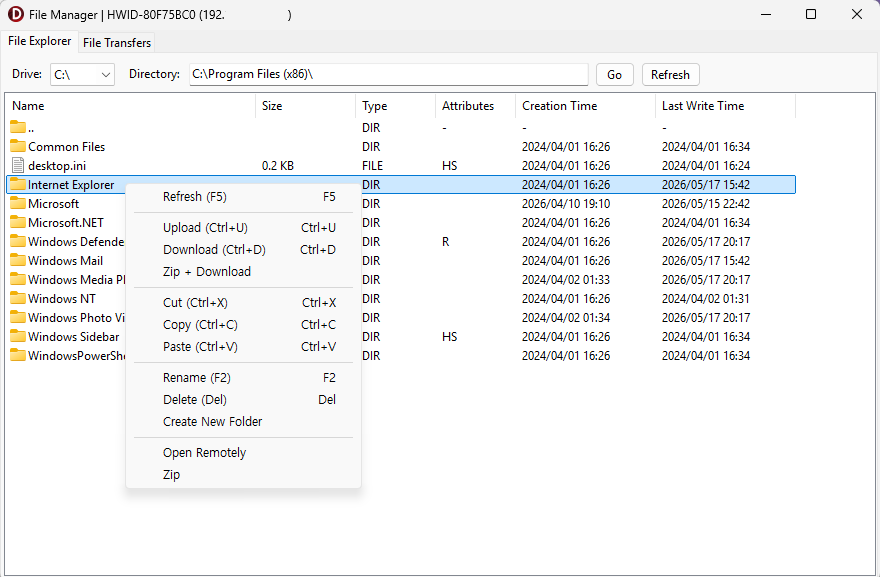Sort by the Name column header
The width and height of the screenshot is (880, 577).
(x=130, y=106)
